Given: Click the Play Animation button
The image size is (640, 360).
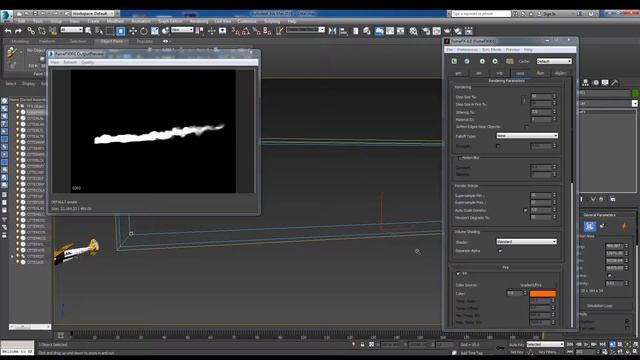Looking at the screenshot, I should [586, 344].
